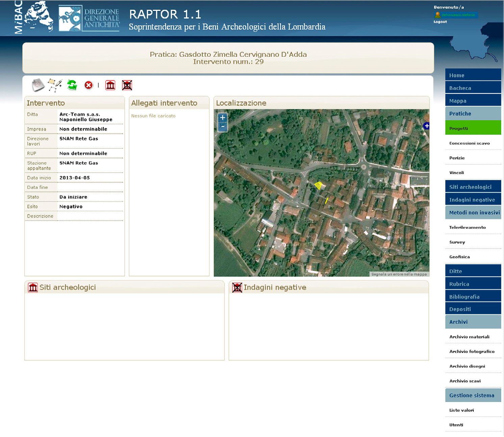Screen dimensions: 504x437
Task: Open the Ditte menu item
Action: (473, 271)
